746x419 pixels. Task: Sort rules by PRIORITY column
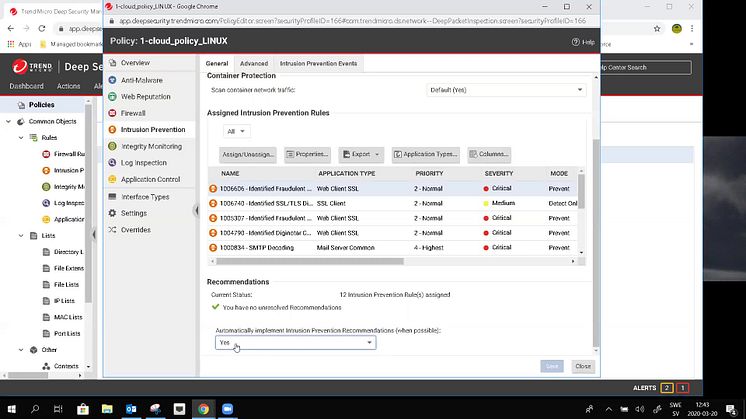click(x=429, y=174)
